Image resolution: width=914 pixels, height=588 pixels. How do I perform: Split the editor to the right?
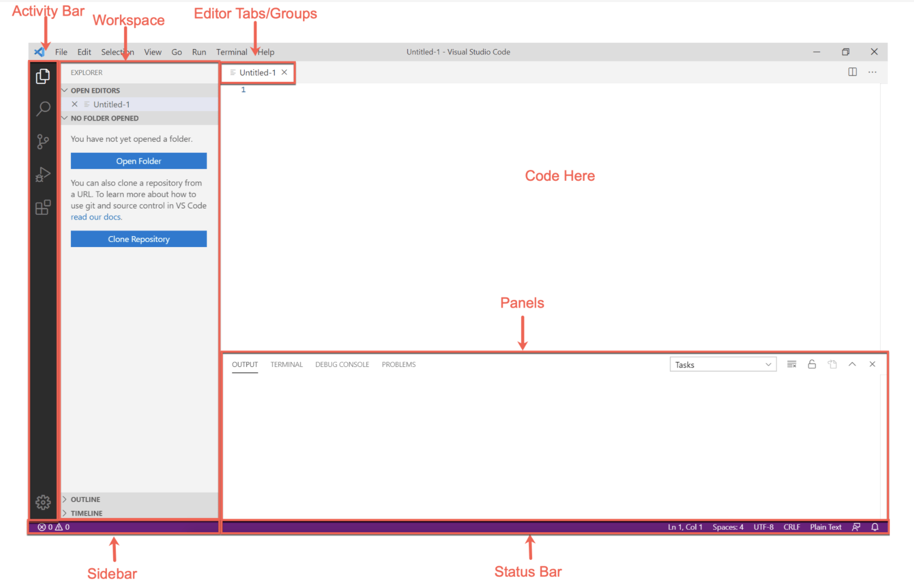852,72
